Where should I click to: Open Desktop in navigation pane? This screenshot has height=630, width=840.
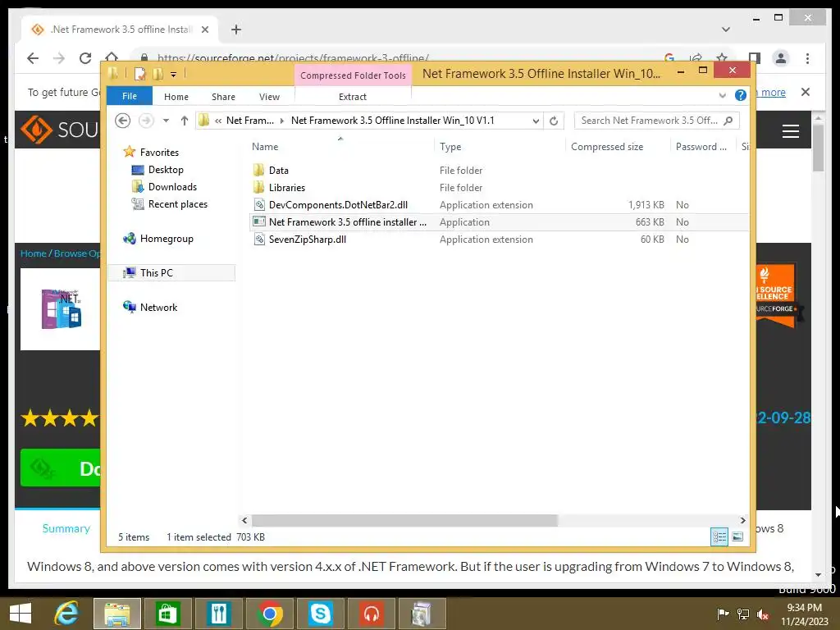pos(166,170)
